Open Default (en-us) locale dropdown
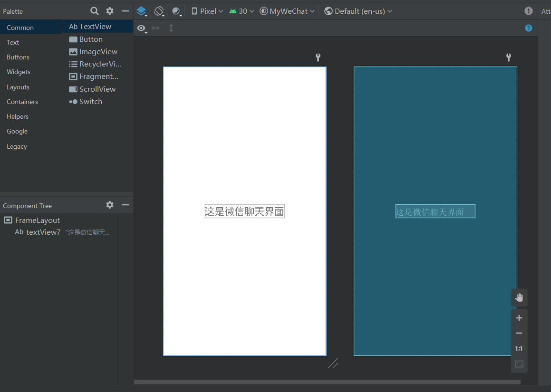 (x=358, y=11)
